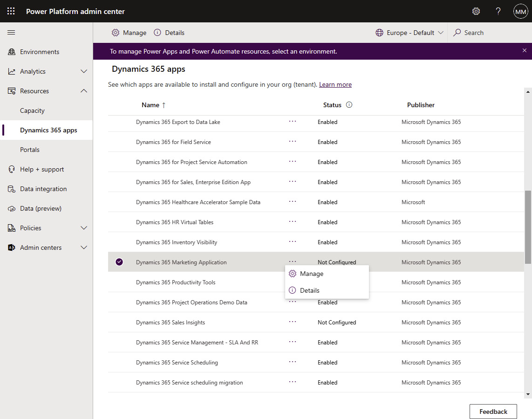532x419 pixels.
Task: Expand the Analytics section
Action: point(84,71)
